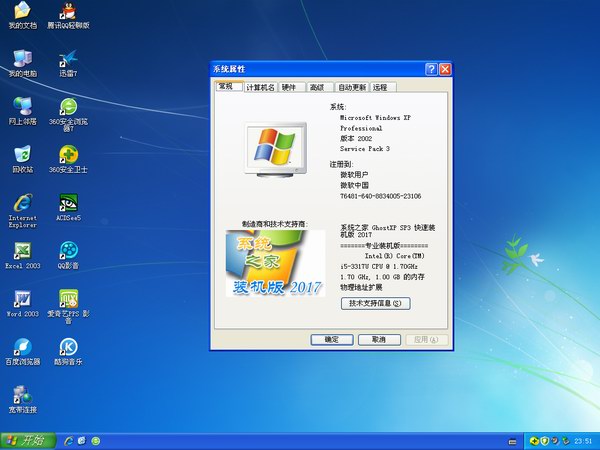Image resolution: width=600 pixels, height=450 pixels.
Task: Launch 迅雷7 desktop shortcut
Action: (68, 64)
